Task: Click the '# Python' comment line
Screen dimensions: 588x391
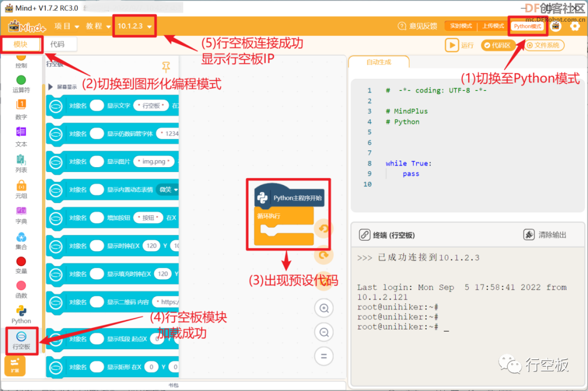Action: coord(402,121)
